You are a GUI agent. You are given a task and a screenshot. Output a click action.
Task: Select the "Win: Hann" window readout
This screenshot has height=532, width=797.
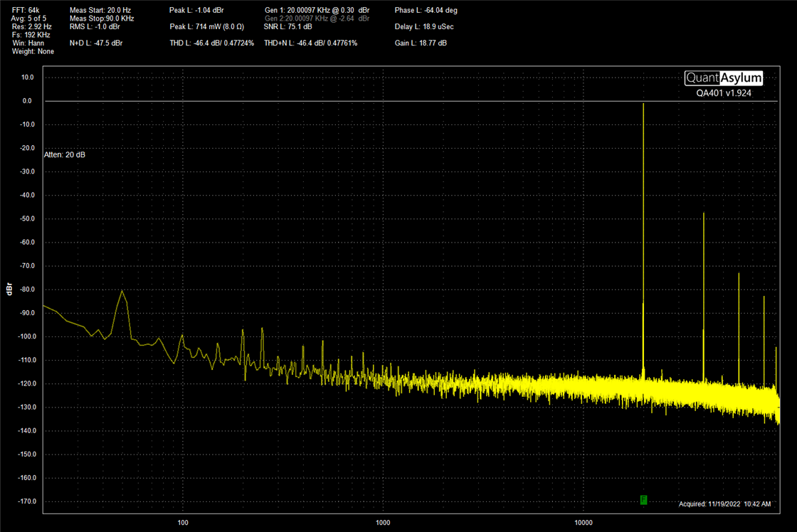[28, 43]
